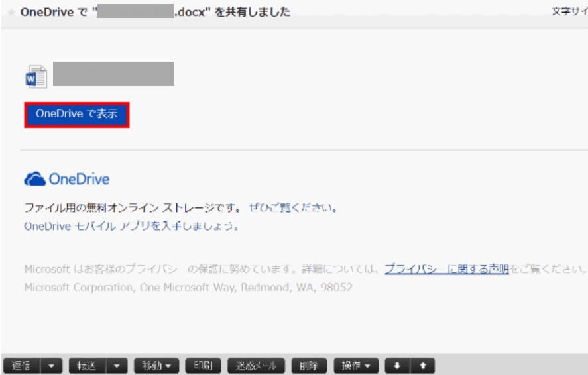Image resolution: width=588 pixels, height=375 pixels.
Task: Open the プライバシーに関する声明 link
Action: tap(447, 268)
